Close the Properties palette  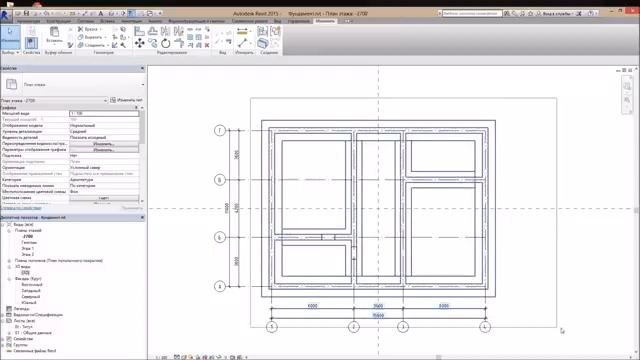[x=142, y=68]
